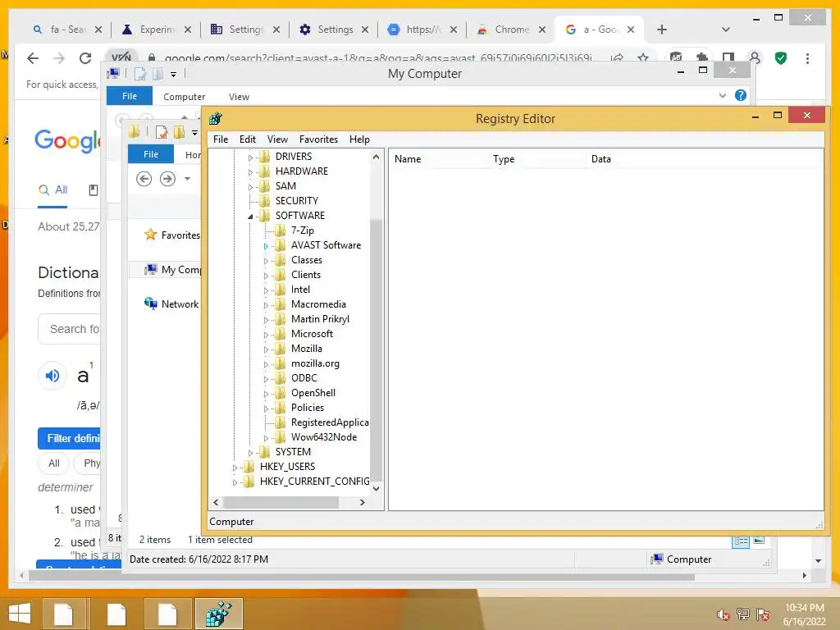Click the ODBC folder icon
840x630 pixels.
281,378
